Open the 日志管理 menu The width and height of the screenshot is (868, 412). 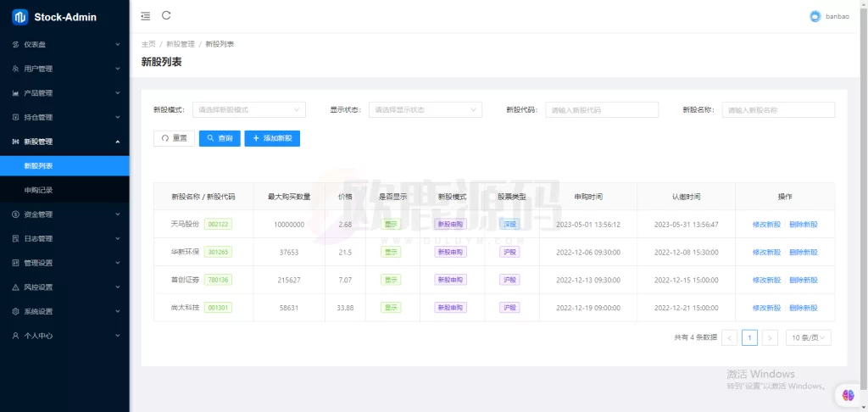point(64,239)
